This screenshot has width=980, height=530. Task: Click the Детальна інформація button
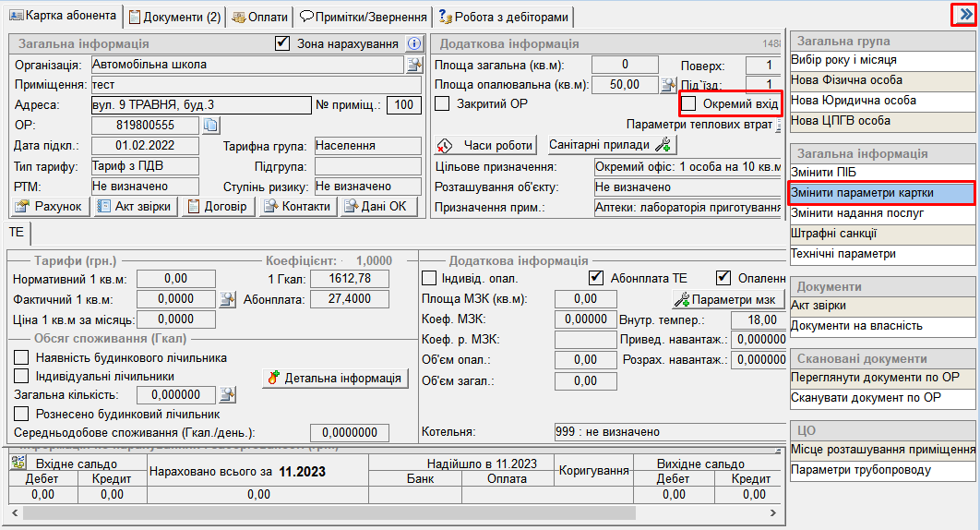tap(335, 378)
